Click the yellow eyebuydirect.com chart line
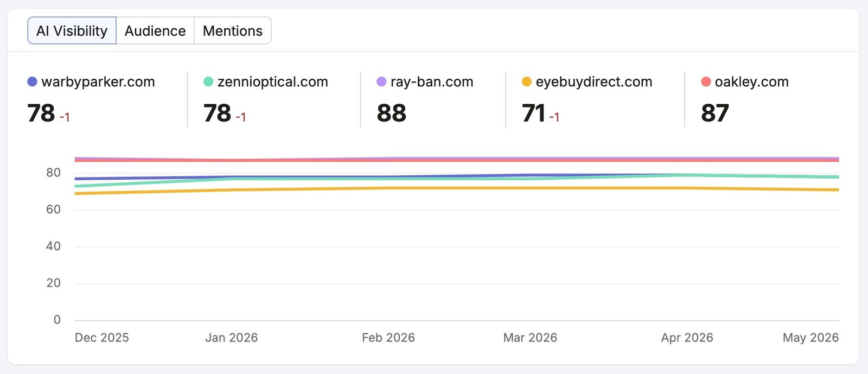Image resolution: width=868 pixels, height=374 pixels. 457,188
